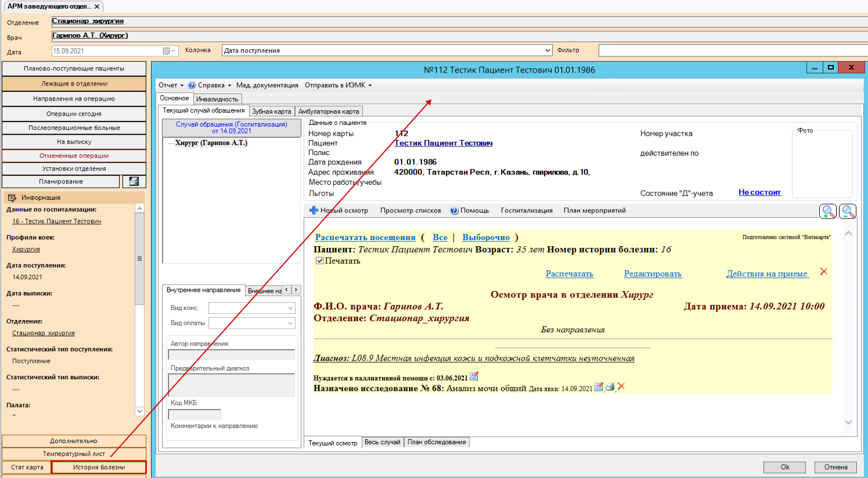
Task: Open hospitalization link 16 - Тестик Пациент Тестович
Action: click(56, 221)
